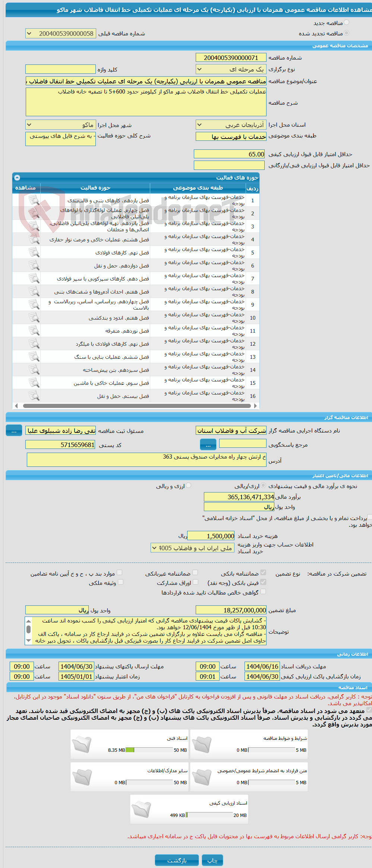Click the مبلغ تضمین amount field
The width and height of the screenshot is (372, 868).
(x=231, y=610)
